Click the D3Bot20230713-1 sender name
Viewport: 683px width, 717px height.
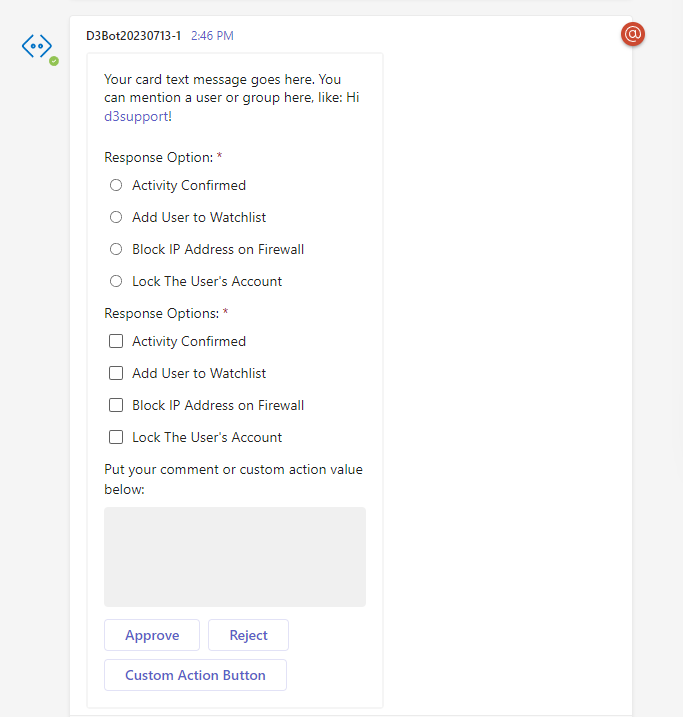click(x=134, y=36)
